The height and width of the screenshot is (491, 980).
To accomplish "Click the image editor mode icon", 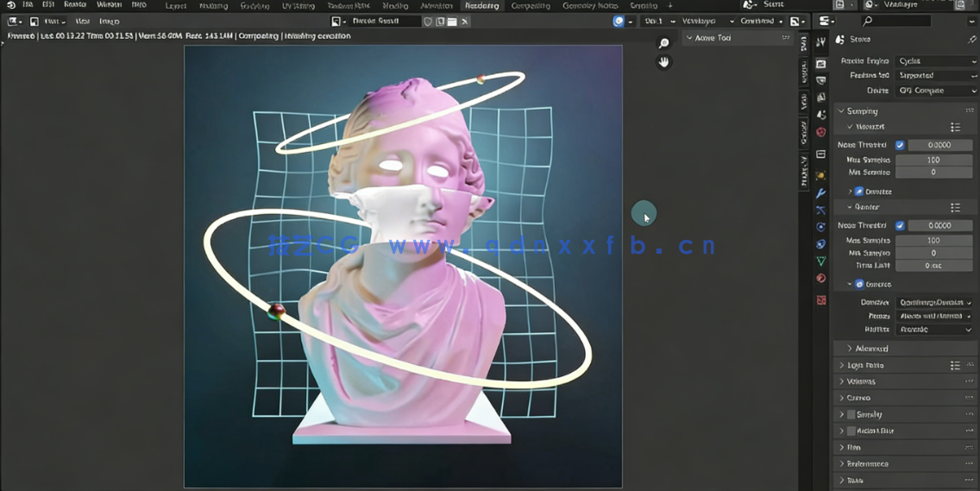I will point(34,22).
